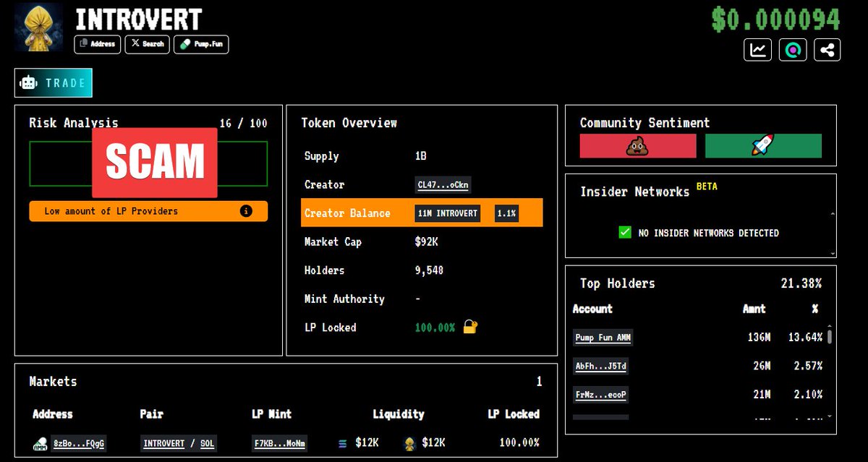Open market address 8zBo...FQgG
This screenshot has width=868, height=462.
point(80,443)
